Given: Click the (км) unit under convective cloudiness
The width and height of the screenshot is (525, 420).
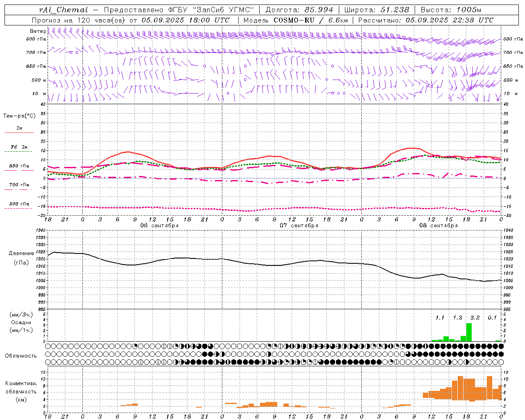Looking at the screenshot, I should [21, 399].
